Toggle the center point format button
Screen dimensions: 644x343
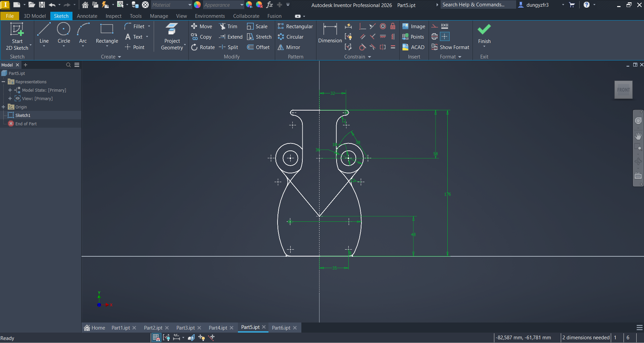coord(445,37)
